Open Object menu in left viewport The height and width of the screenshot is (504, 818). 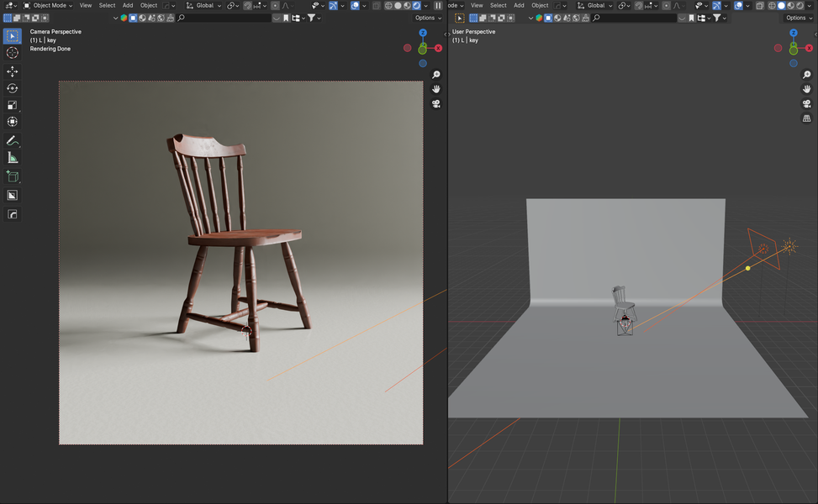click(x=149, y=5)
